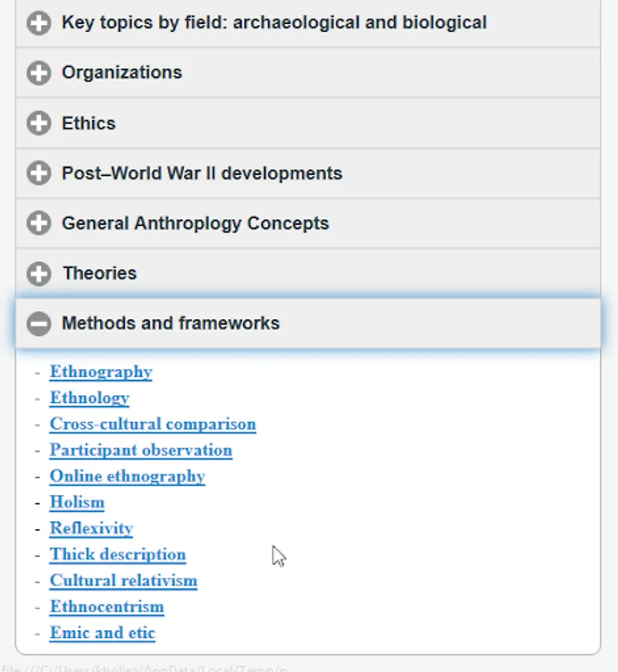
Task: Click plus icon for Post–World War II developments
Action: point(39,174)
